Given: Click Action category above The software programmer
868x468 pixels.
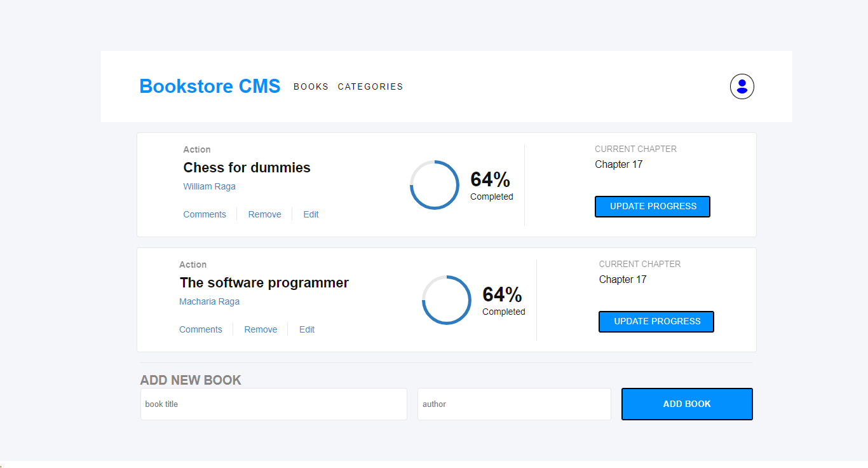Looking at the screenshot, I should (193, 265).
